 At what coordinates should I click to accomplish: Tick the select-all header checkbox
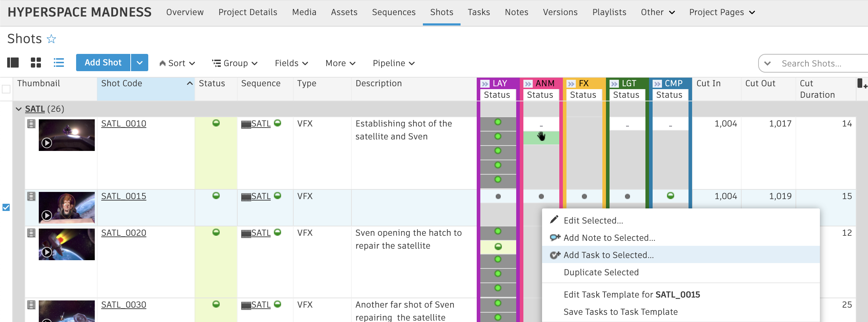(x=6, y=89)
